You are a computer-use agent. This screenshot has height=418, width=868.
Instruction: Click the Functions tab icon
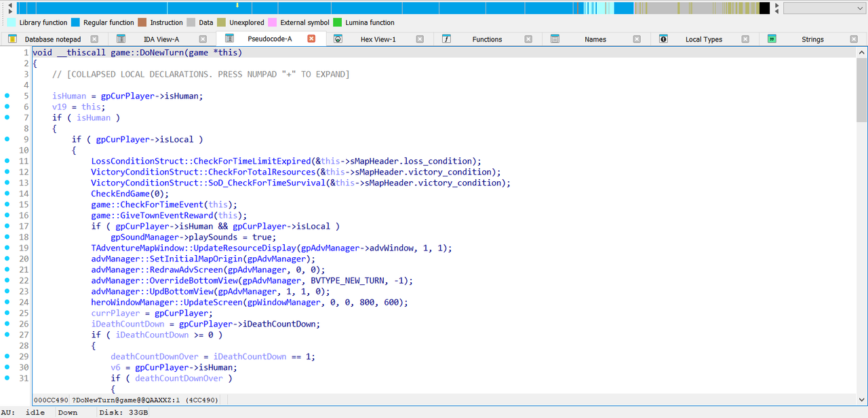point(446,39)
